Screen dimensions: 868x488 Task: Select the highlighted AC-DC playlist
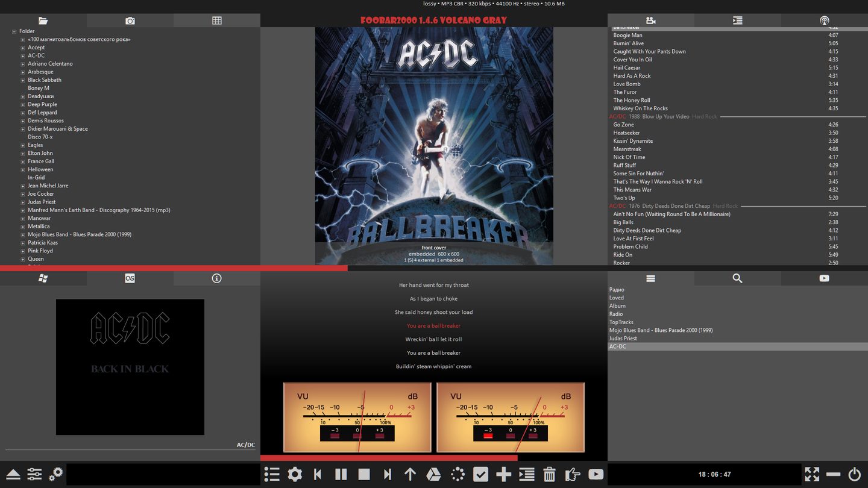click(738, 346)
